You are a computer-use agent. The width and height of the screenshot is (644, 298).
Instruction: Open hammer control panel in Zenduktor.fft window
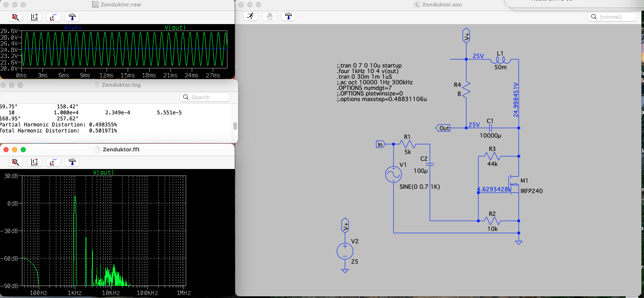pyautogui.click(x=72, y=162)
